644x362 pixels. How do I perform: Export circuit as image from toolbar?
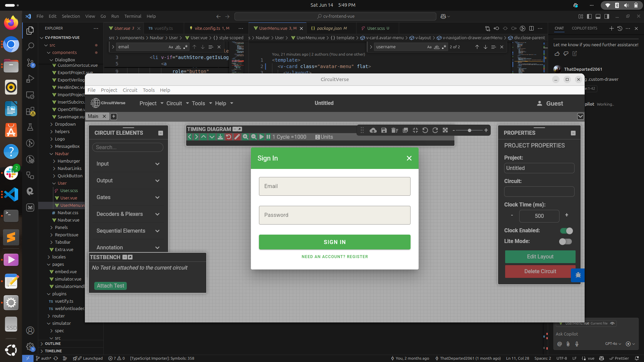click(x=405, y=130)
